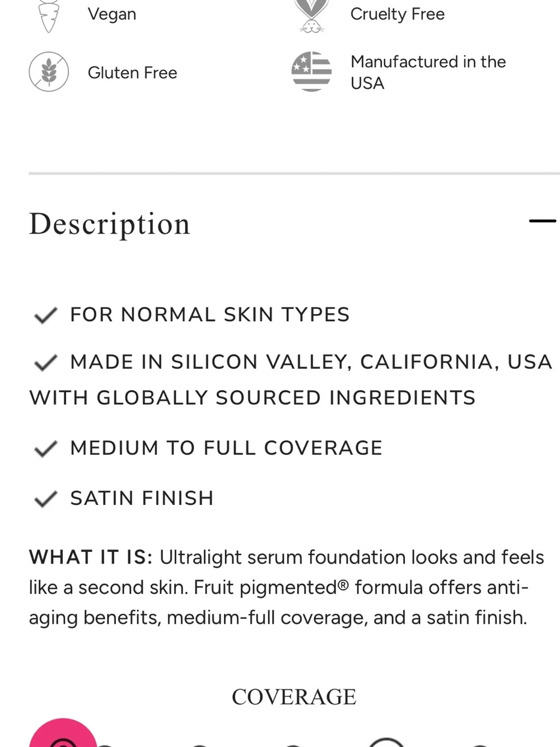Click the SATIN FINISH text

(x=142, y=498)
